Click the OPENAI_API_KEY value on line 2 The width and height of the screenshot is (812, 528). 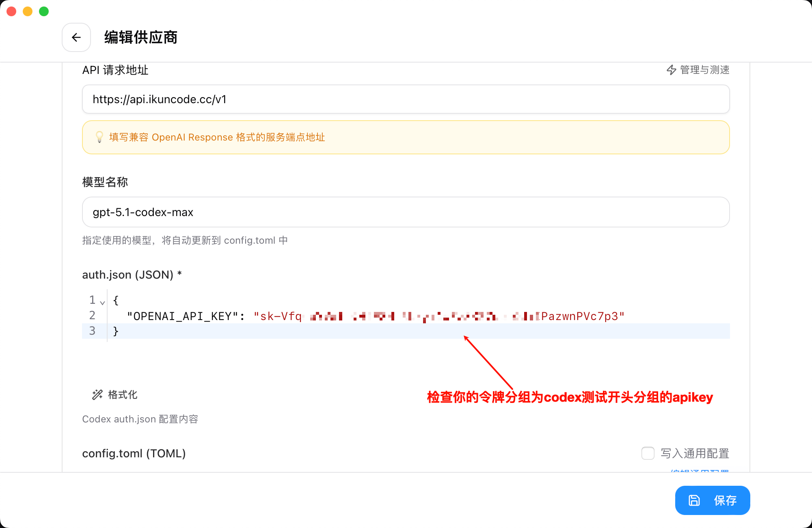pos(438,316)
